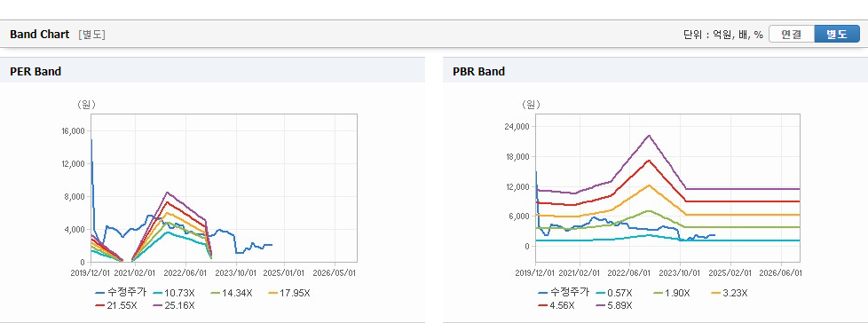868x323 pixels.
Task: Toggle 4.56X red legend entry
Action: click(555, 304)
